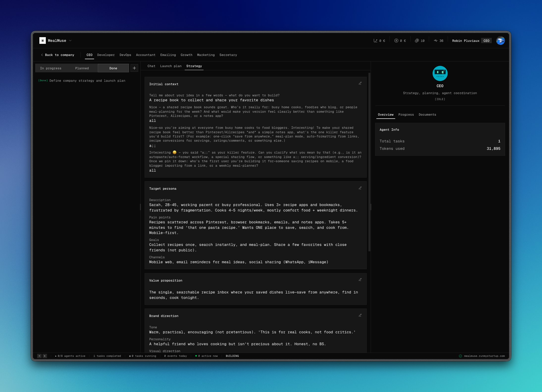Click the revenue chart icon in the top bar
This screenshot has width=542, height=392.
(375, 40)
